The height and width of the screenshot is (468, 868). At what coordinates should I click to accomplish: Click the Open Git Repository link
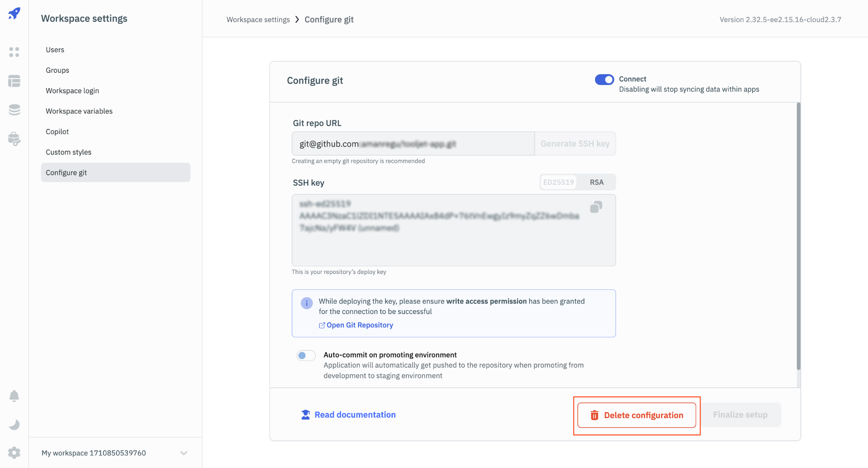(x=359, y=325)
